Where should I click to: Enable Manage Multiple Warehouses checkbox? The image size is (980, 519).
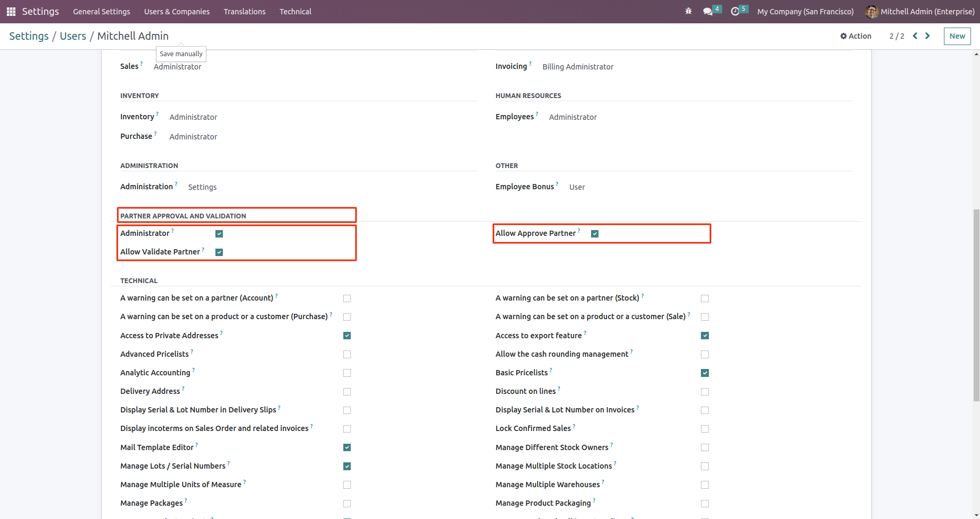click(705, 485)
